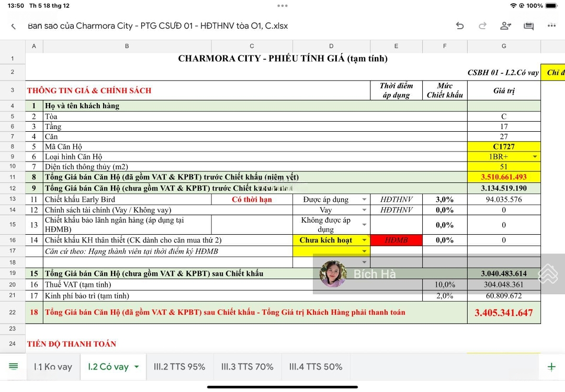The height and width of the screenshot is (392, 565).
Task: Open the 'III.4 TTS 50%' sheet tab
Action: click(x=315, y=367)
